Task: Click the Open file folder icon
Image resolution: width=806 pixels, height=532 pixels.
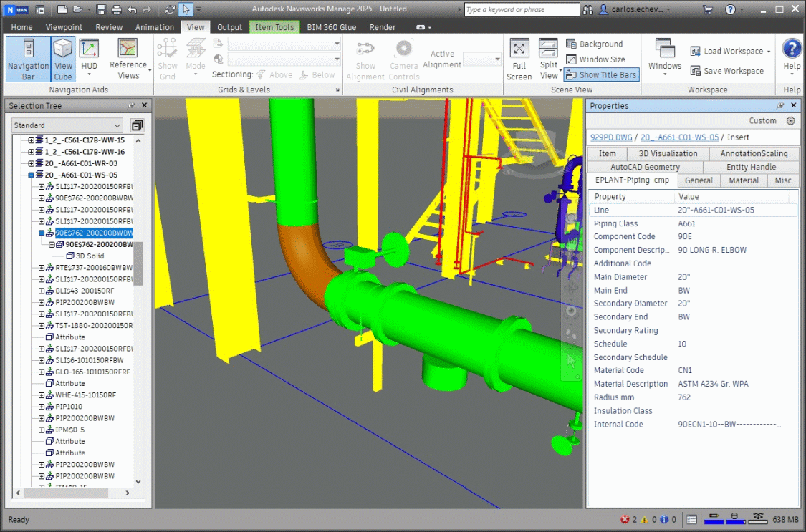Action: pyautogui.click(x=77, y=9)
